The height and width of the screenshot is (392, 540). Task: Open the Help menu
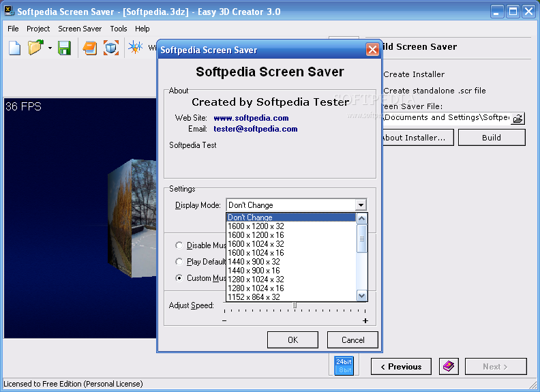(x=142, y=29)
